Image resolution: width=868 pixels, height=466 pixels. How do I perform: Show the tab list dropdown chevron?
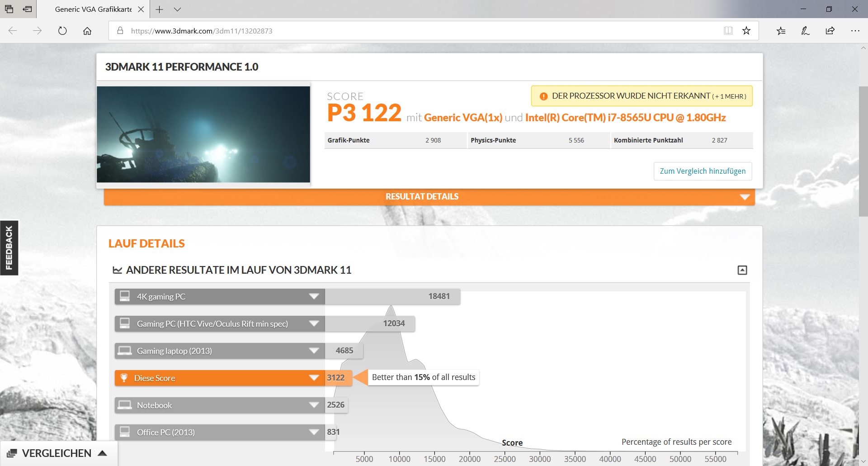pos(177,9)
